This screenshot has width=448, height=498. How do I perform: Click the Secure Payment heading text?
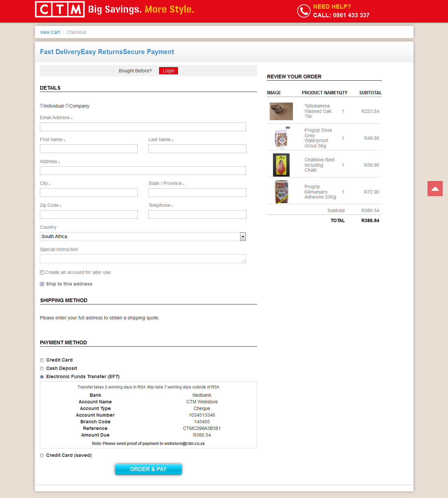(x=148, y=52)
